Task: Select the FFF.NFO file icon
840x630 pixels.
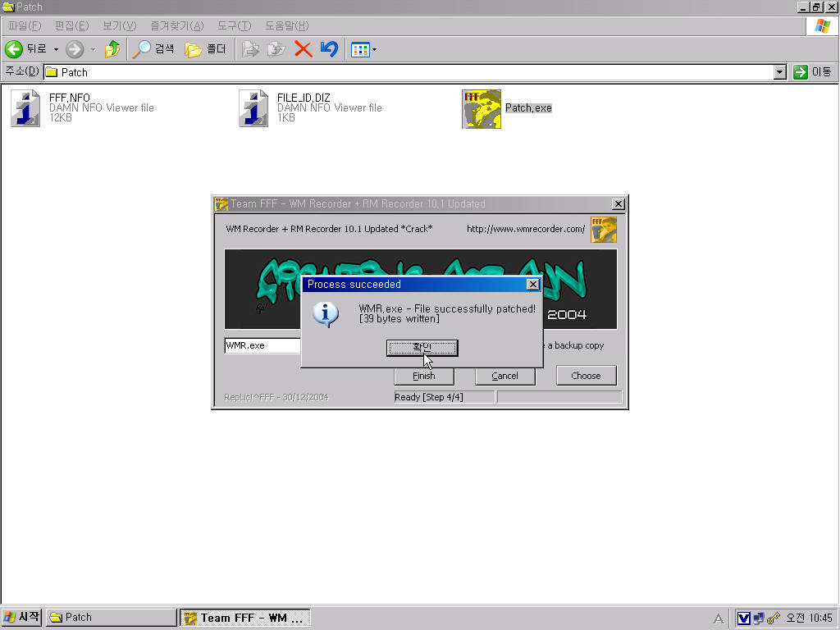Action: click(25, 108)
